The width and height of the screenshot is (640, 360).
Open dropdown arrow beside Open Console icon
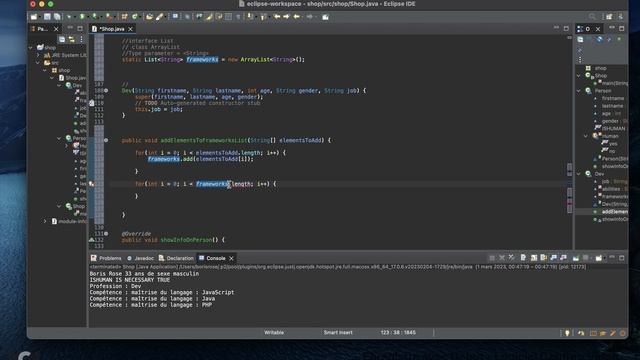604,258
